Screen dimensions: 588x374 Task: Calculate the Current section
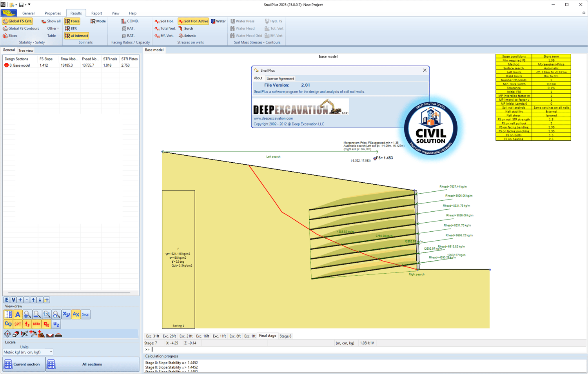[x=24, y=364]
